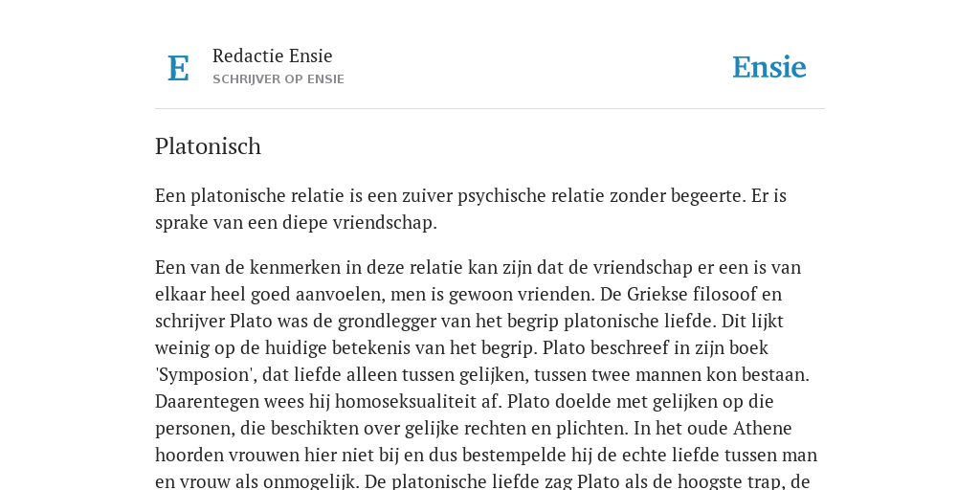The image size is (980, 490).
Task: Click the phrase 'diepe vriendschap' in the intro
Action: tap(360, 223)
